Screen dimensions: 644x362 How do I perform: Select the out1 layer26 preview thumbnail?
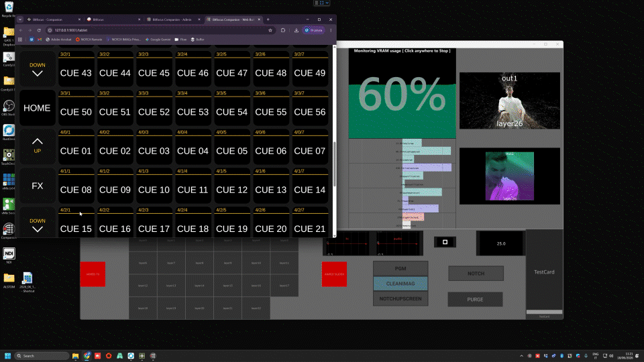pos(509,101)
